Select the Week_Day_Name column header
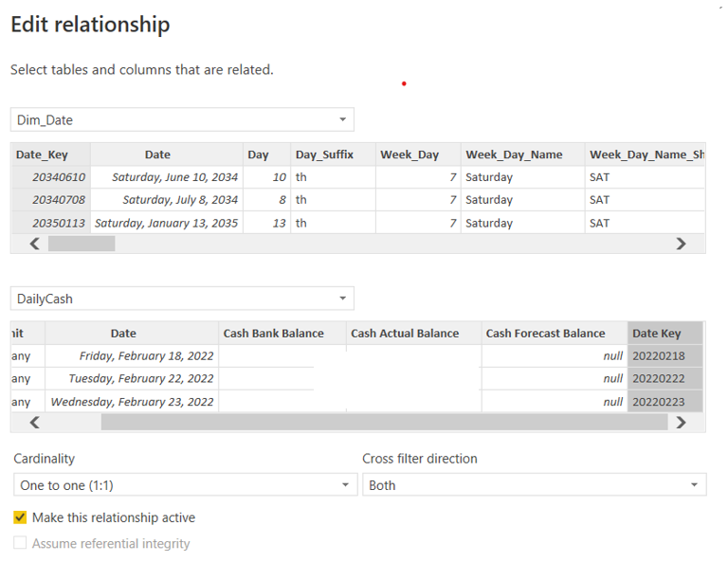This screenshot has width=728, height=562. point(523,154)
